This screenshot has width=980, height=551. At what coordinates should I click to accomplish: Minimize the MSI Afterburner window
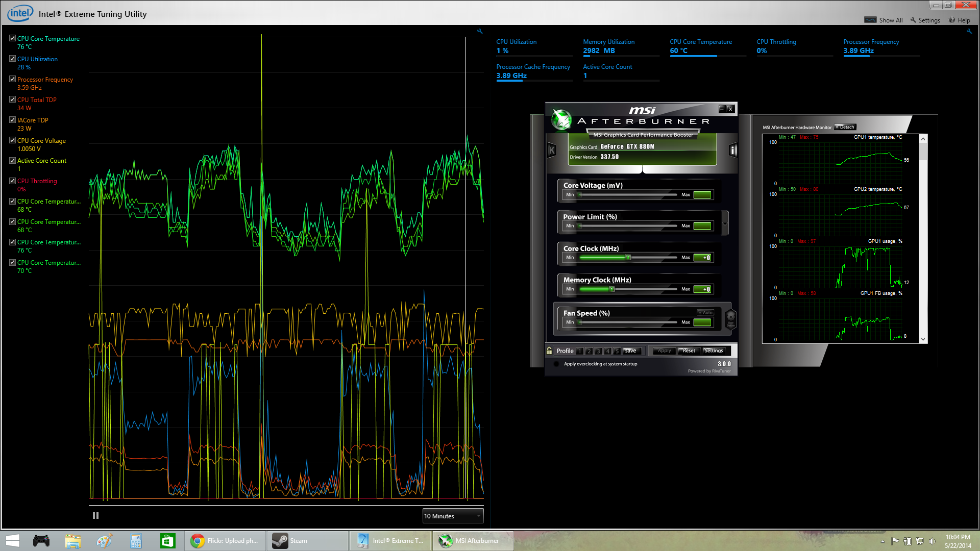pos(722,108)
